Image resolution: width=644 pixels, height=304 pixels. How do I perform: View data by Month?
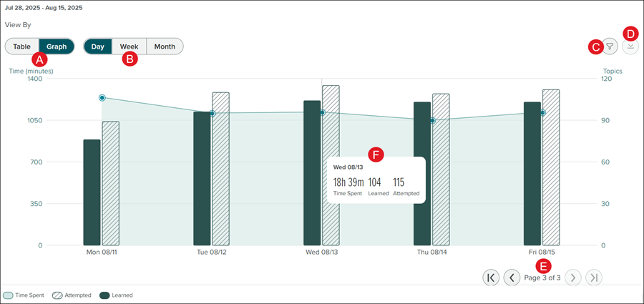click(x=165, y=46)
